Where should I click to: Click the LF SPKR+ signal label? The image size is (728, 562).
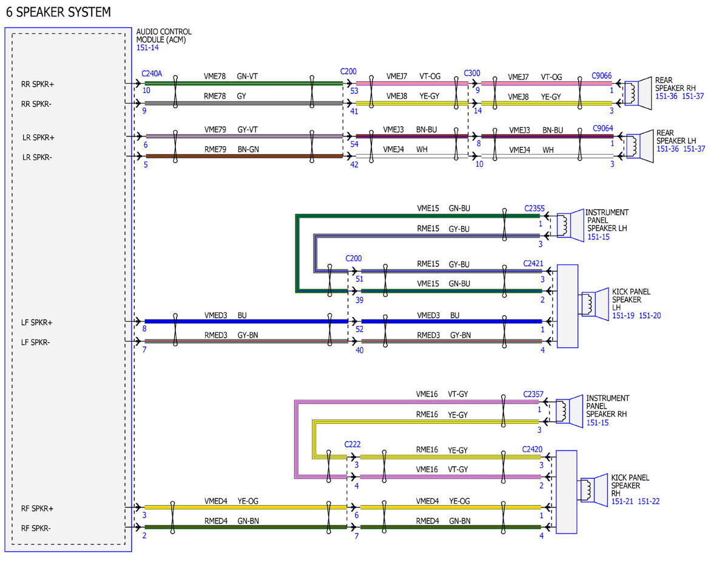(x=37, y=323)
